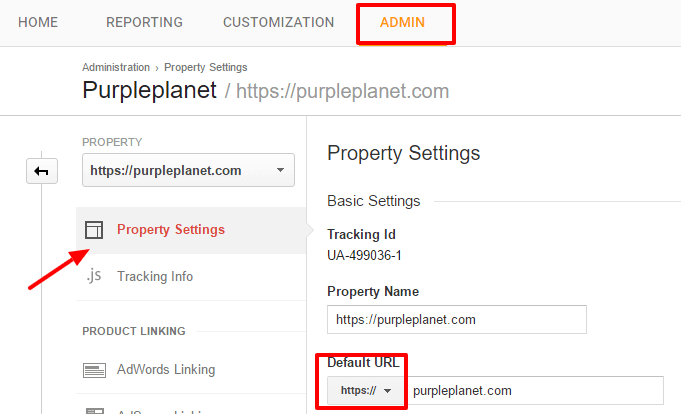Image resolution: width=681 pixels, height=414 pixels.
Task: Open Property Settings label in the sidebar
Action: pyautogui.click(x=171, y=230)
